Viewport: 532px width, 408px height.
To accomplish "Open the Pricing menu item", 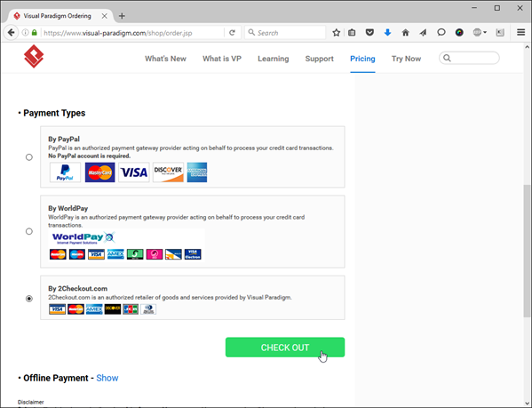I will [x=362, y=59].
